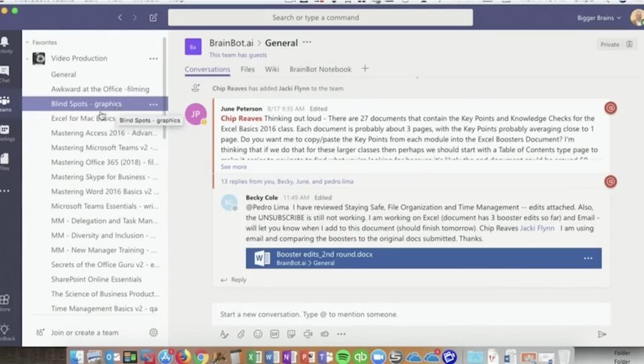Launch Excel from the dock
Viewport: 644px width, 364px height.
pos(254,357)
